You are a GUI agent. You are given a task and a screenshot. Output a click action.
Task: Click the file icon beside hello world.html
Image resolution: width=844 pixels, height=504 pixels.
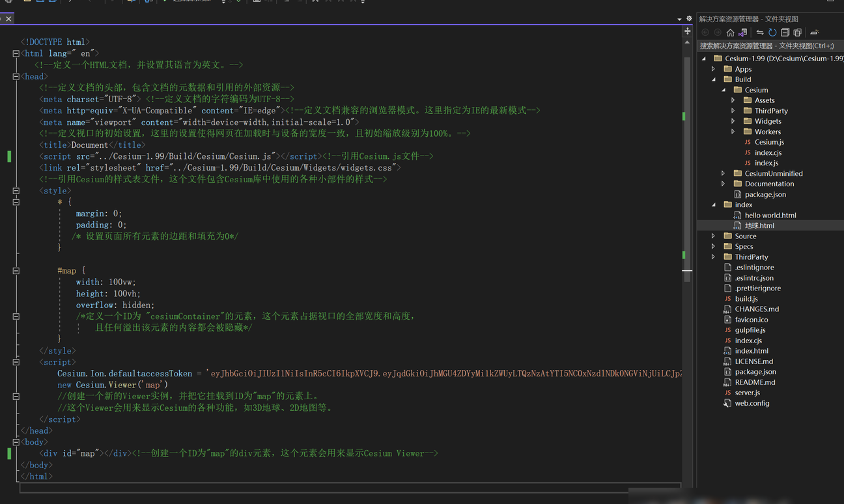coord(737,215)
